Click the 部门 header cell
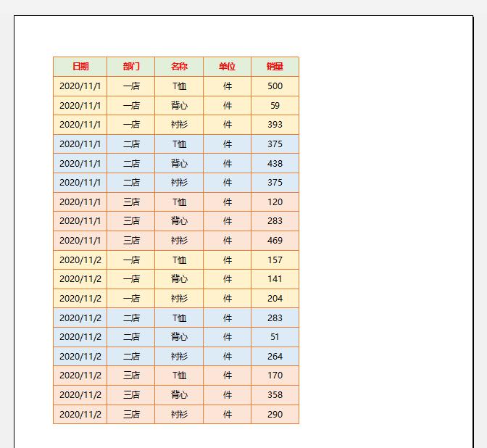 130,67
